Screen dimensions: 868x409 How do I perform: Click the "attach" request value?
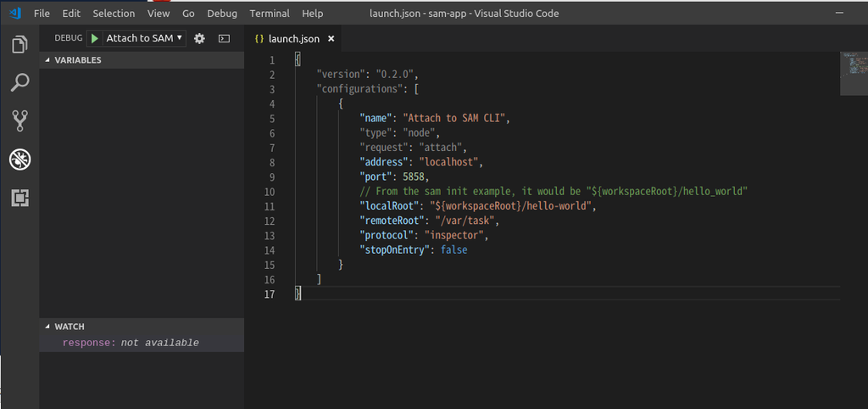click(442, 148)
